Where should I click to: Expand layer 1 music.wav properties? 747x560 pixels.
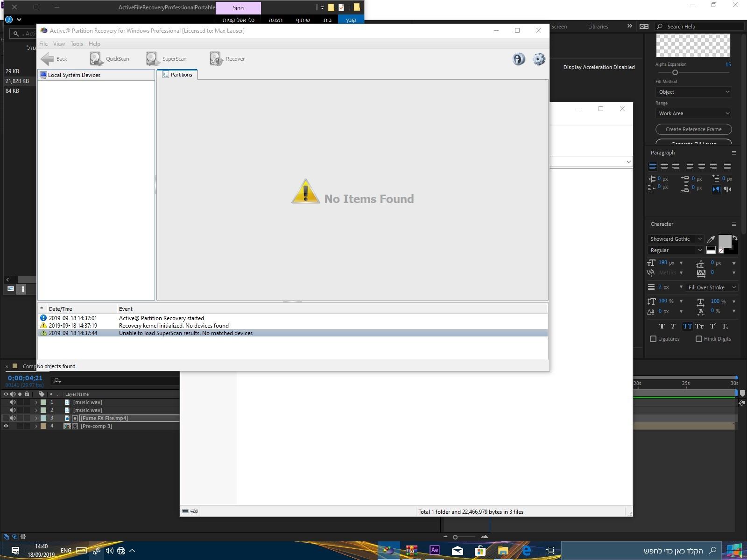tap(36, 402)
